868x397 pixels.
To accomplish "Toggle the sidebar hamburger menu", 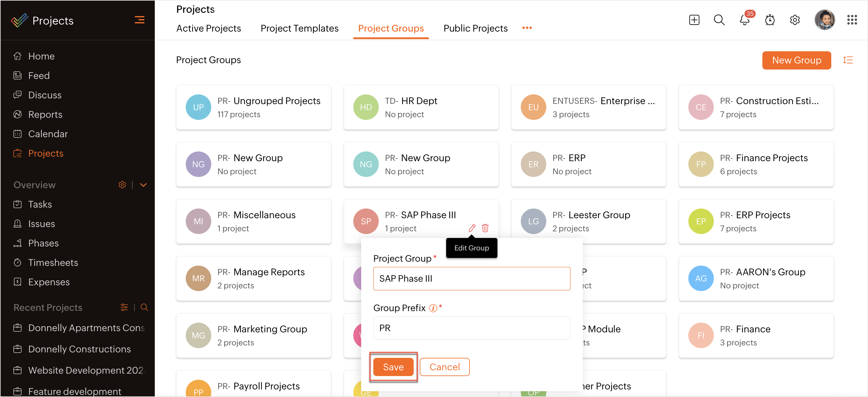I will click(140, 20).
